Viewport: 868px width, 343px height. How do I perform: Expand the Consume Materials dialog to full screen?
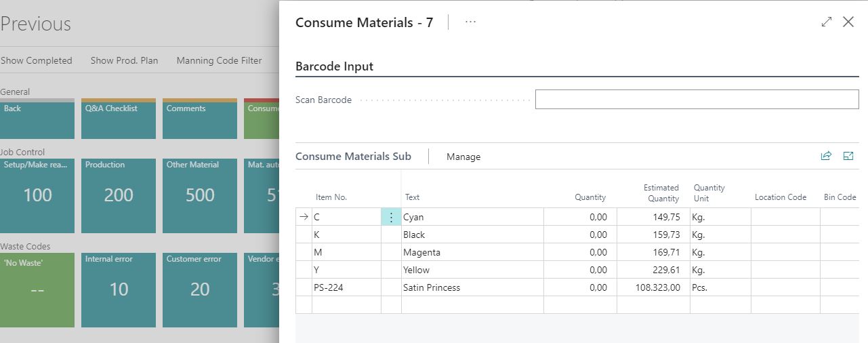[x=826, y=22]
